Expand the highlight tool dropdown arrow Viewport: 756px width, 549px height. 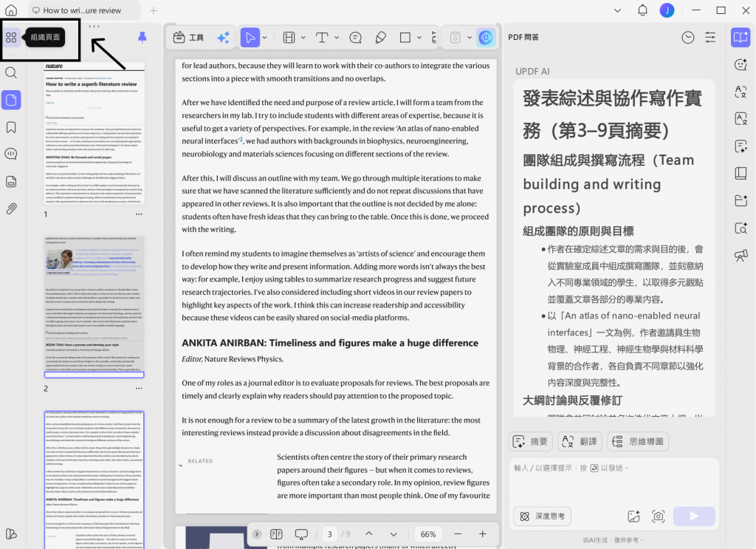click(303, 38)
